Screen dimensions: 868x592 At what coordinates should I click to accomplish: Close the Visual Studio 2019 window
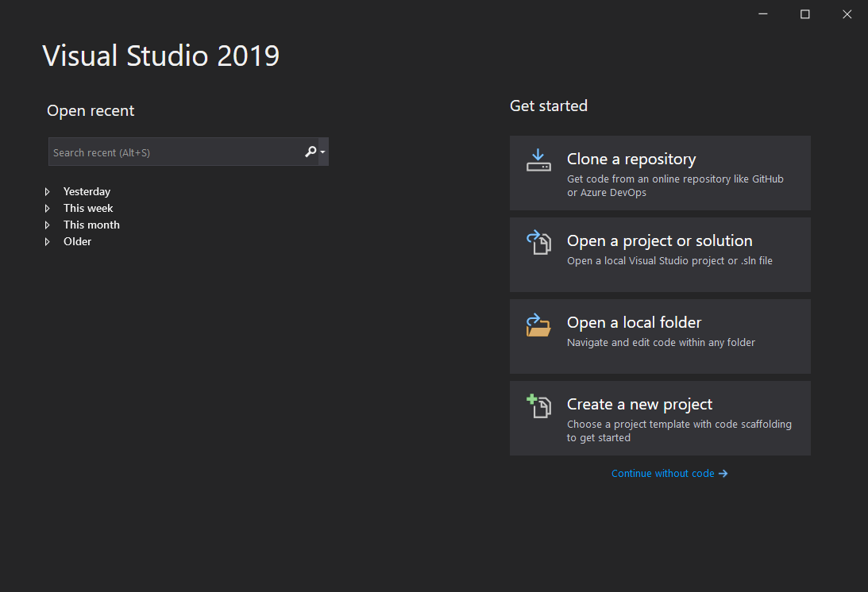coord(847,13)
